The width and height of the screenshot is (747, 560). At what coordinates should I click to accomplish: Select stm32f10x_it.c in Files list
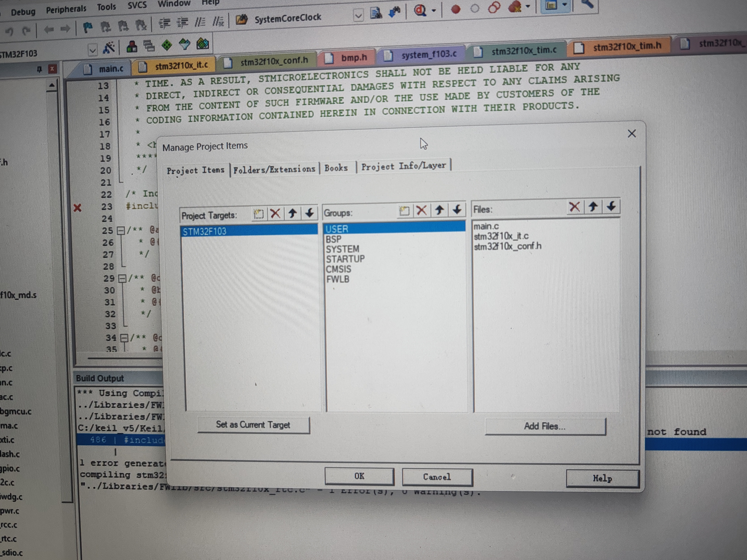501,236
